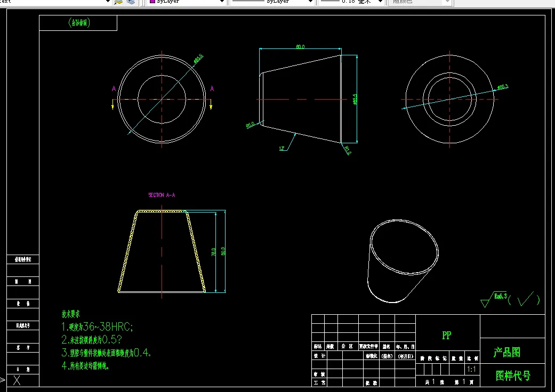Select the SECTION A-A label
555x392 pixels.
(162, 195)
